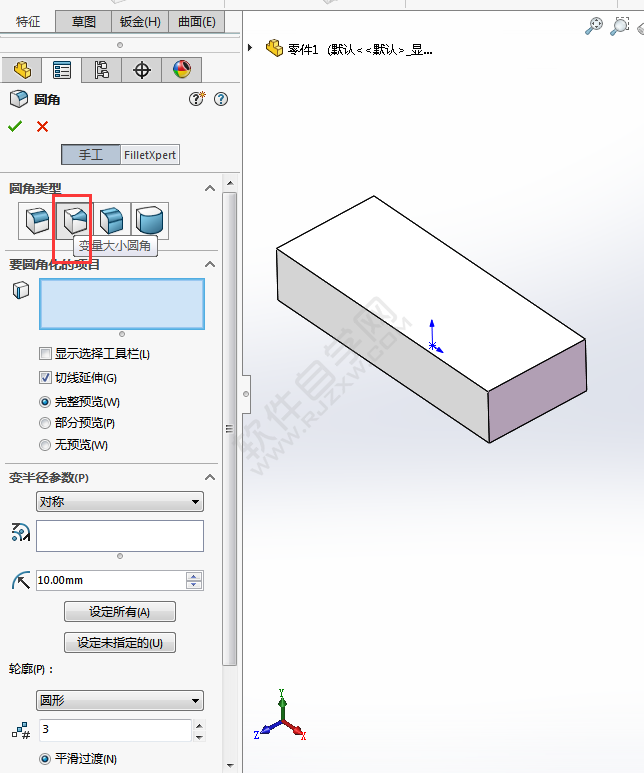Switch to the PropertyManager tab icon

point(62,70)
